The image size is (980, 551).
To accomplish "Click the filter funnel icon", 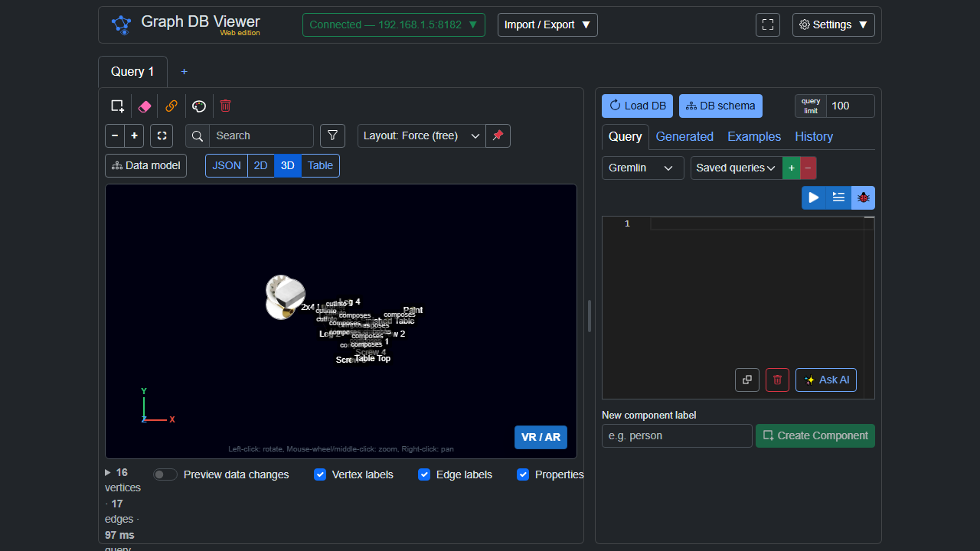I will [332, 135].
